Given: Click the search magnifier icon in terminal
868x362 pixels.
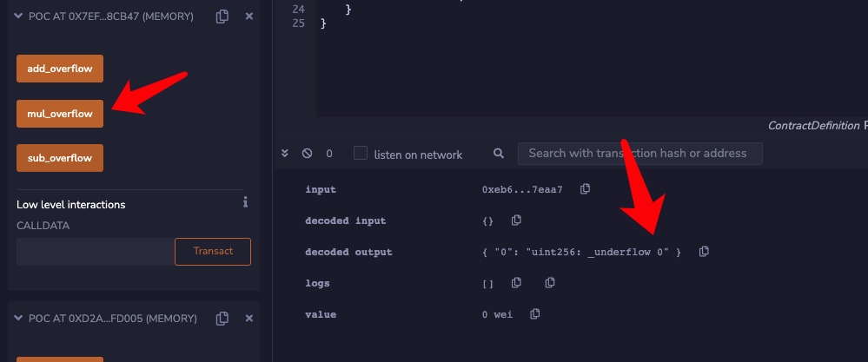Looking at the screenshot, I should [x=499, y=154].
